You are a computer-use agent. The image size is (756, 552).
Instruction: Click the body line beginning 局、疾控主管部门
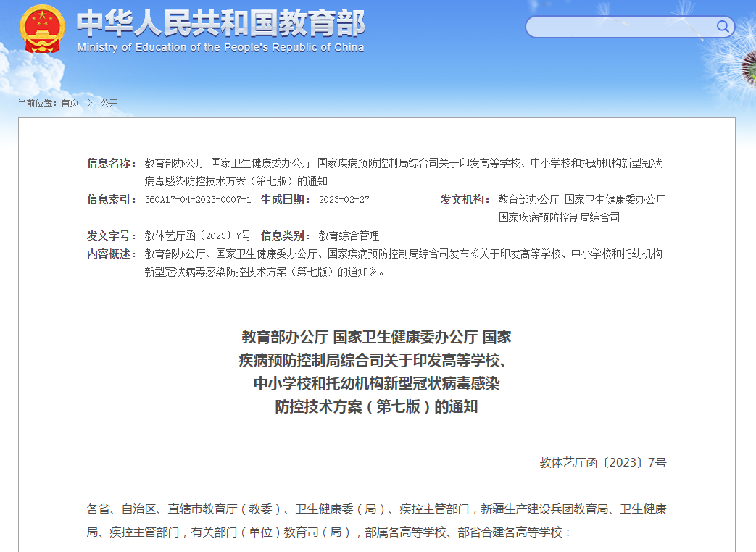pos(328,532)
